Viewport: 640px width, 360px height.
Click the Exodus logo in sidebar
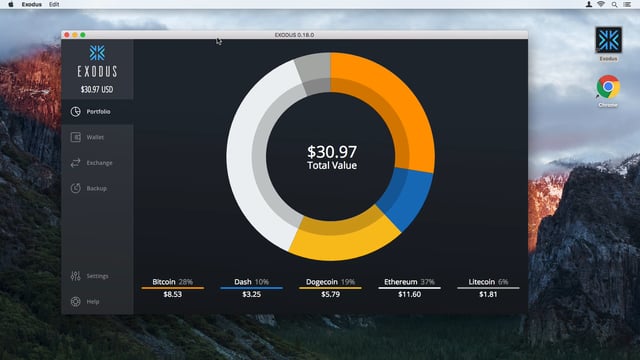point(97,61)
